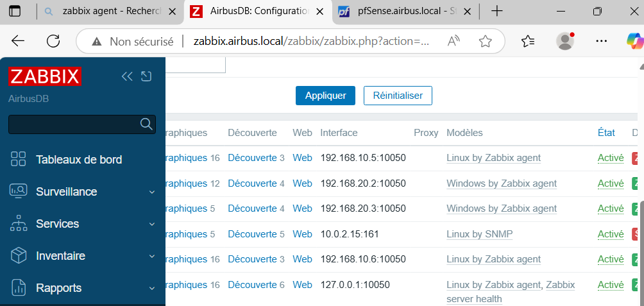Expand the Inventaire menu chevron
Viewport: 644px width, 306px height.
click(x=152, y=256)
